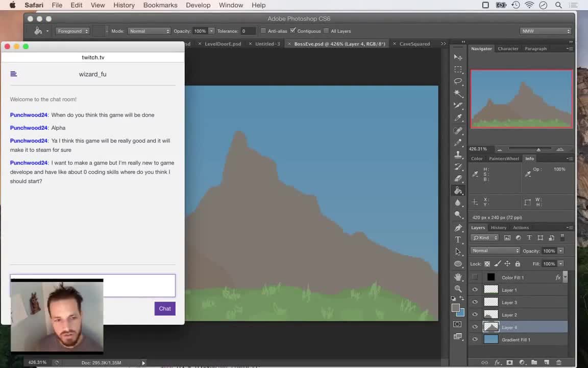Swap foreground and background colors
Image resolution: width=588 pixels, height=368 pixels.
click(461, 298)
